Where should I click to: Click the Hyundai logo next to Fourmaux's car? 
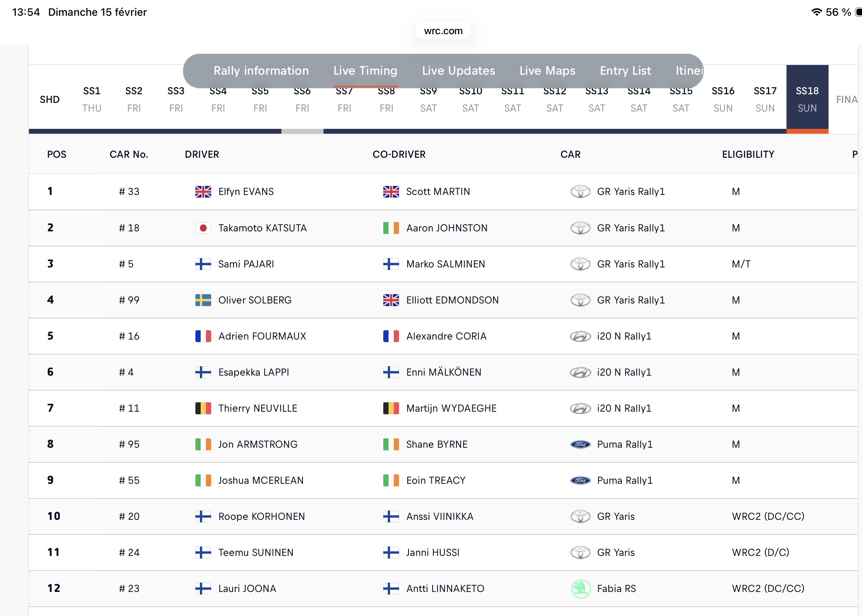pos(580,336)
